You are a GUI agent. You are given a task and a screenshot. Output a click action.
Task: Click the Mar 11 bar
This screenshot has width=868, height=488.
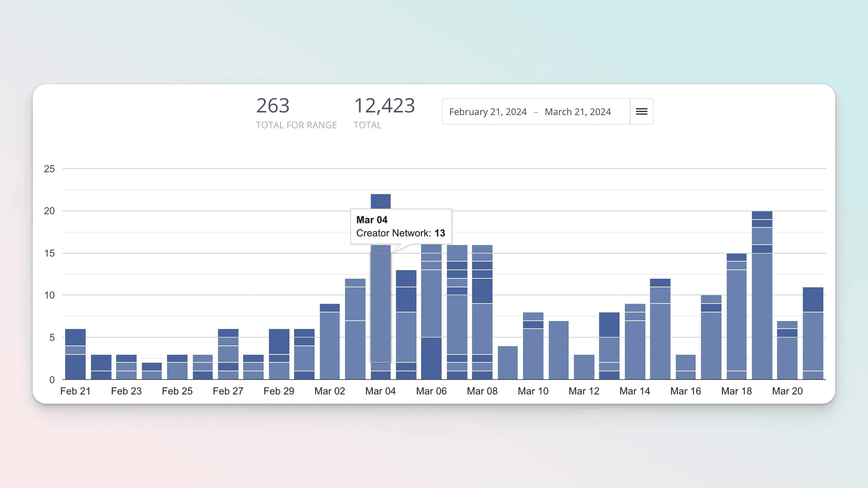pyautogui.click(x=558, y=350)
